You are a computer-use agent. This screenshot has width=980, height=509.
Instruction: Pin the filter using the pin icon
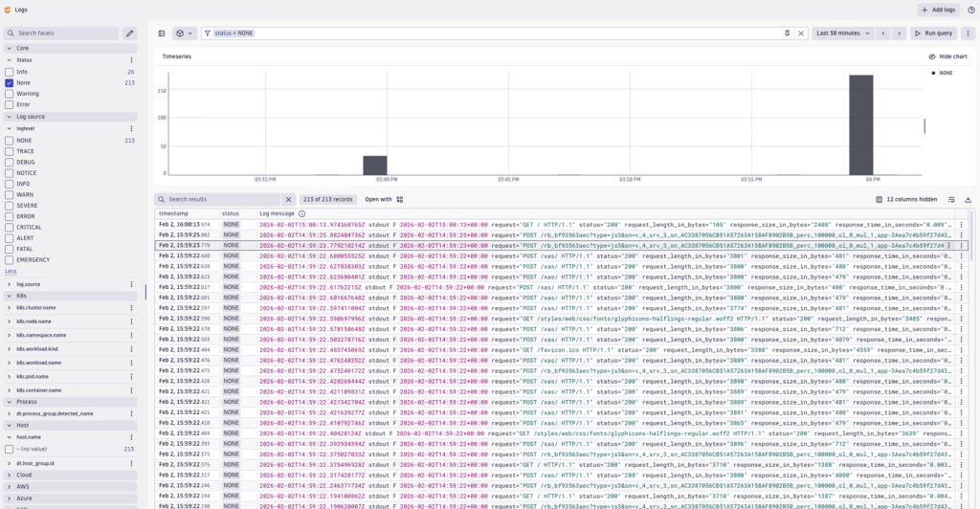[x=788, y=33]
